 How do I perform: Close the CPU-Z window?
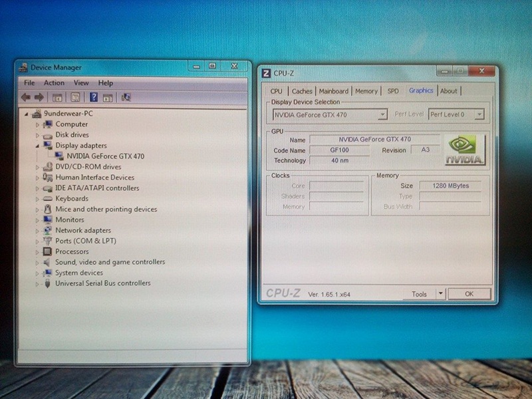[481, 70]
